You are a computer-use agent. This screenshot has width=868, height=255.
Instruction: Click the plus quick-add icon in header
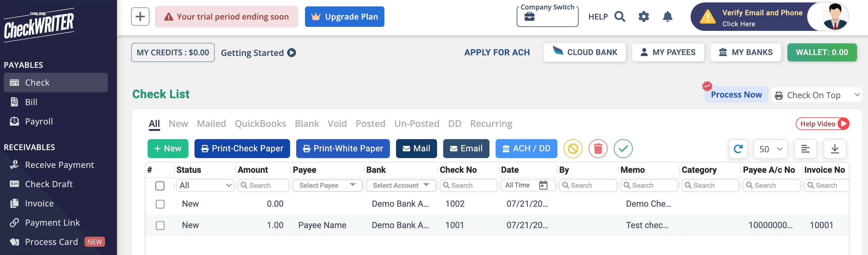click(140, 17)
